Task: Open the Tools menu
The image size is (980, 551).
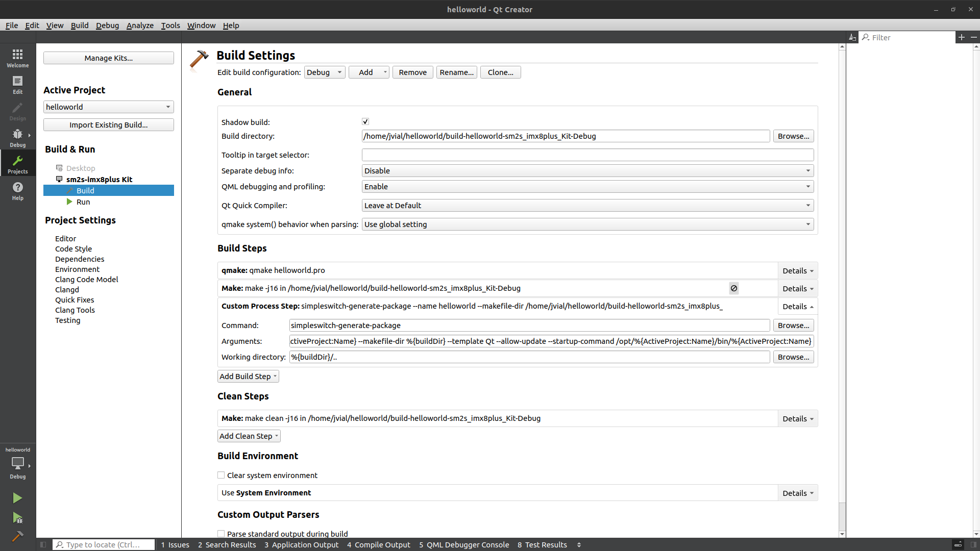Action: [170, 25]
